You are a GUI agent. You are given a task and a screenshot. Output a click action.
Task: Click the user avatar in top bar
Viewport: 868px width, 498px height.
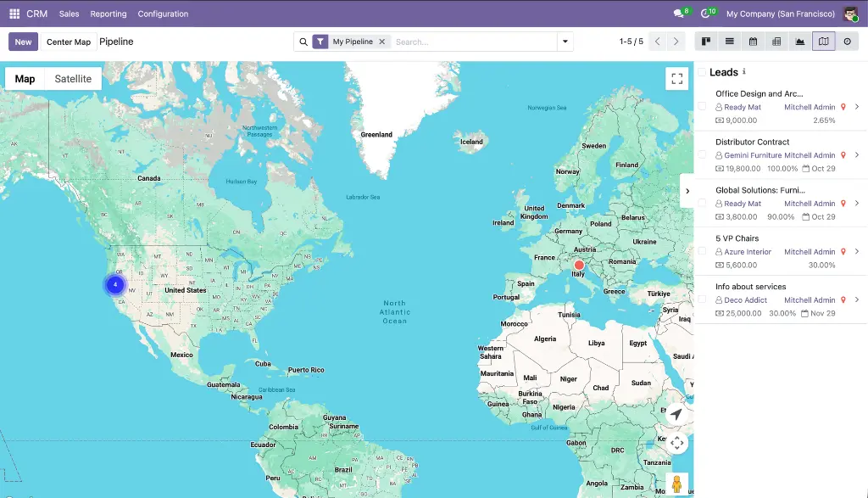850,14
